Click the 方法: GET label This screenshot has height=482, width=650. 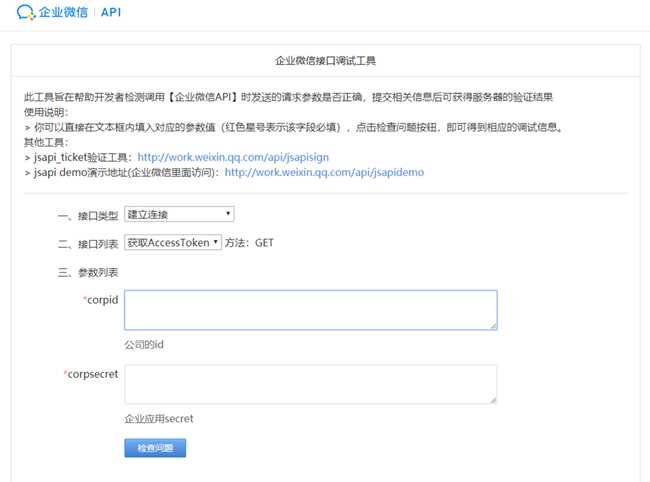[249, 243]
